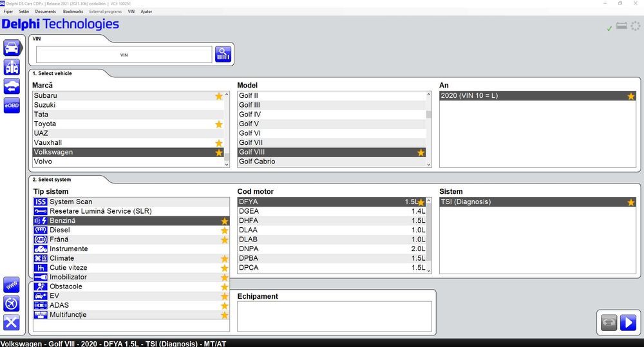
Task: Click the Multifuncţie icon
Action: click(41, 315)
